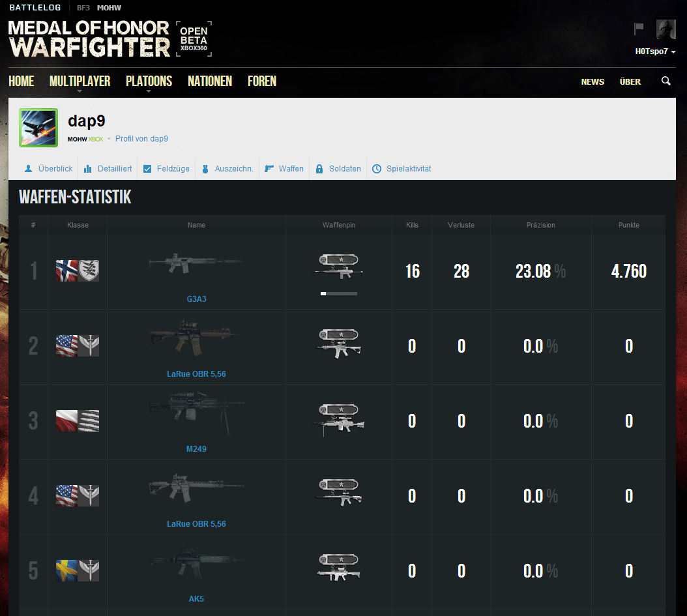Open the ÜBER page
Screen dimensions: 687x616
[630, 82]
